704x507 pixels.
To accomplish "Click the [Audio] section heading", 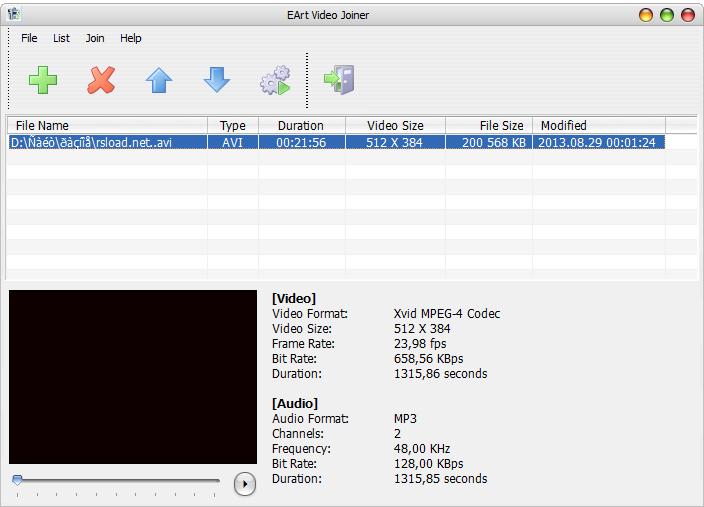I will tap(295, 404).
